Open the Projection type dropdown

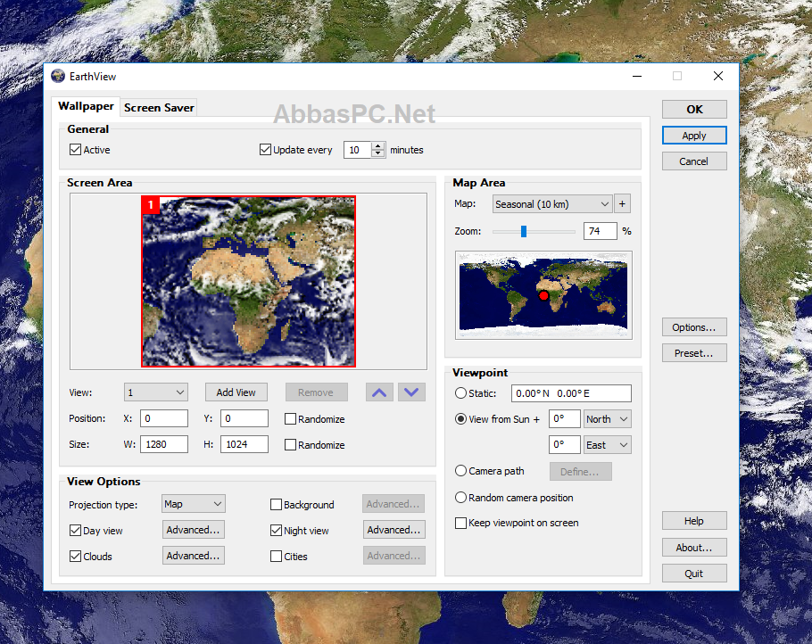(193, 504)
